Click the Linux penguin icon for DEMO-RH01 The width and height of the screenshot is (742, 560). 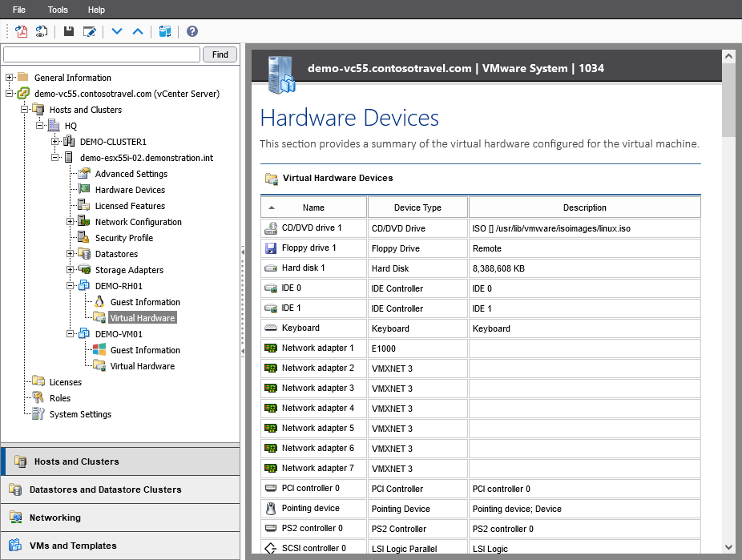(99, 301)
